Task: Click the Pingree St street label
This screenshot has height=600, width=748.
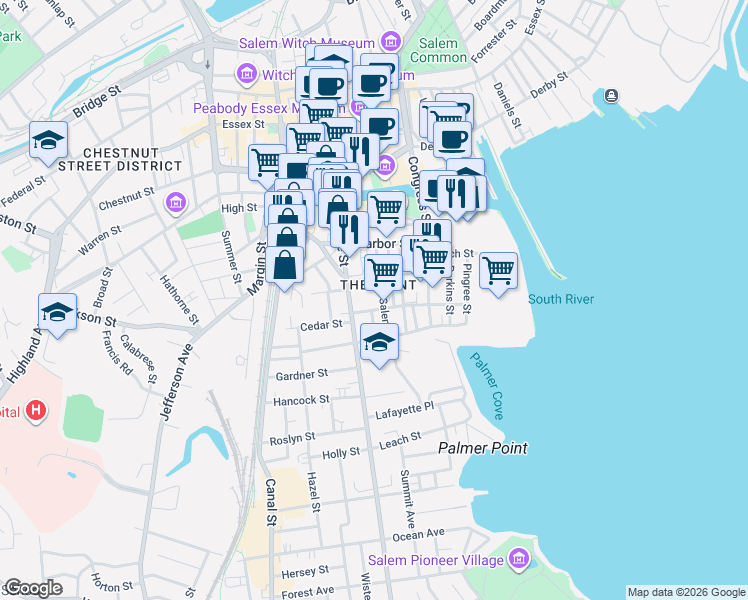Action: 467,288
